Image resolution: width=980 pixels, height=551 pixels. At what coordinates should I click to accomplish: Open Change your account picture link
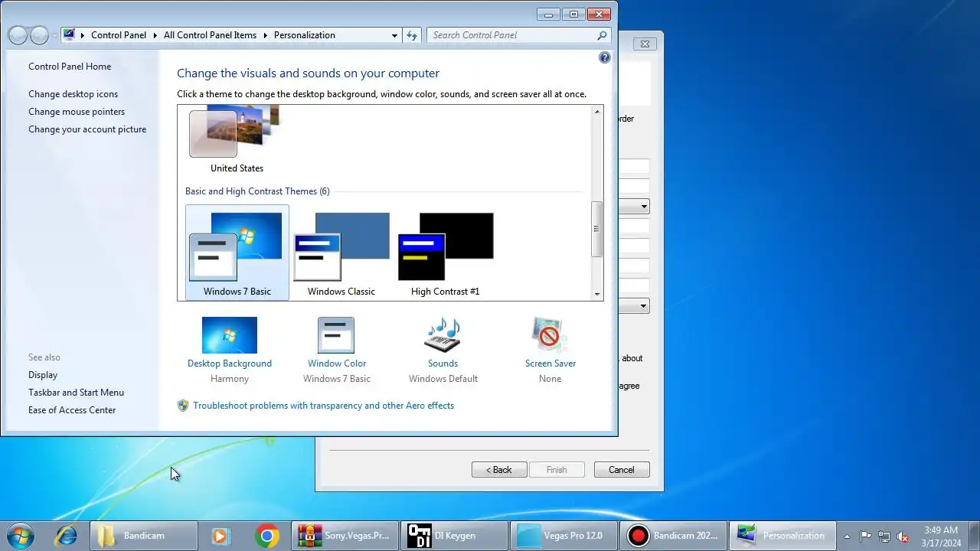pos(87,129)
